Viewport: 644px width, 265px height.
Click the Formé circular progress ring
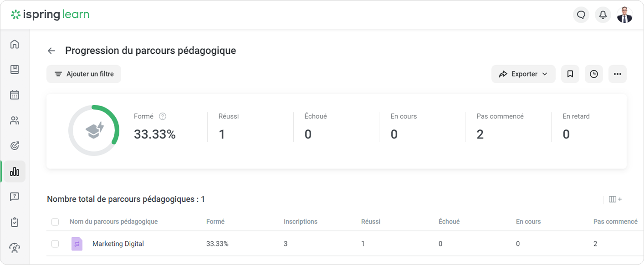tap(94, 131)
